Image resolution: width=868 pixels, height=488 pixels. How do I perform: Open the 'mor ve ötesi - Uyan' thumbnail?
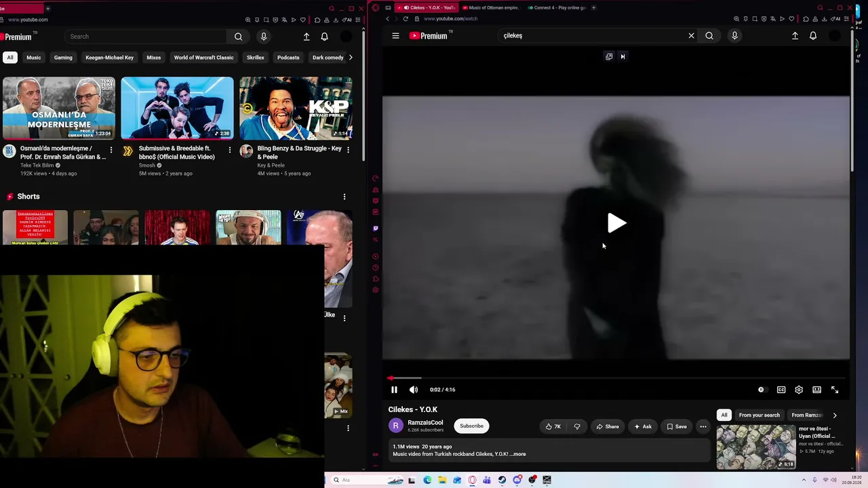756,447
